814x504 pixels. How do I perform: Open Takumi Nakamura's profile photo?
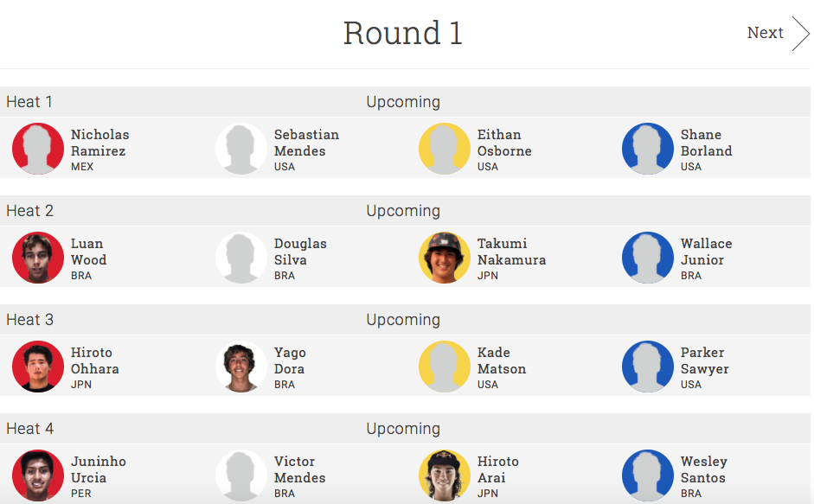click(x=445, y=258)
